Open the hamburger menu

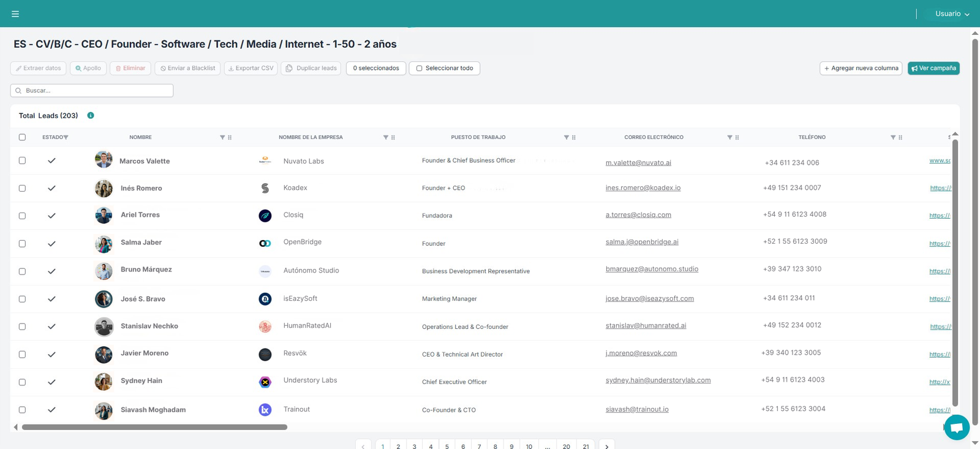tap(15, 14)
